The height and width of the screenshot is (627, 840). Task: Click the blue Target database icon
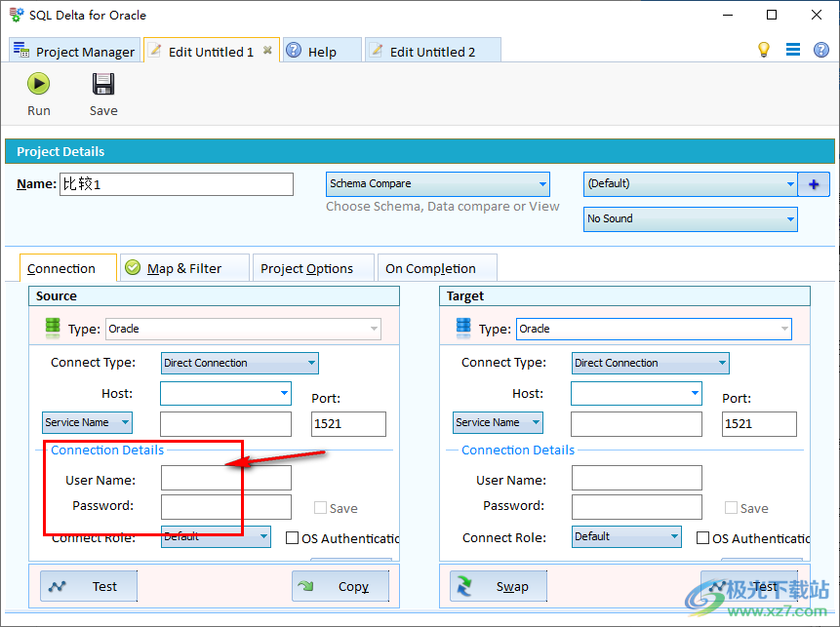pyautogui.click(x=463, y=328)
